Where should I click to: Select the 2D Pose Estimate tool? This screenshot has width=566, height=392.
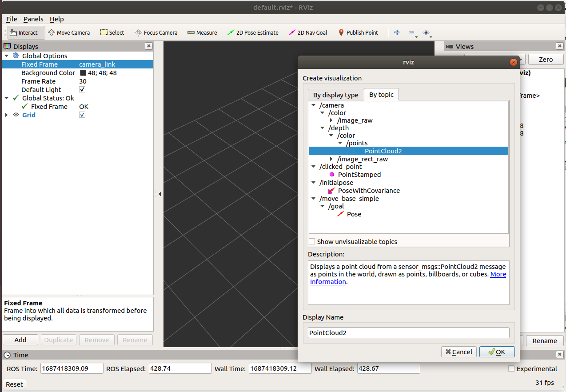pyautogui.click(x=253, y=32)
